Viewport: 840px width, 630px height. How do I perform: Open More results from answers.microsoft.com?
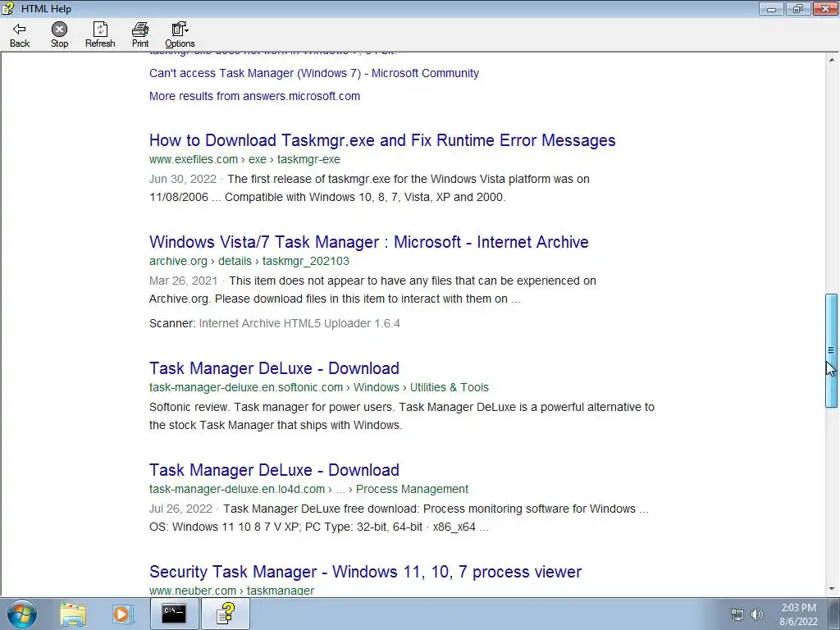click(254, 97)
